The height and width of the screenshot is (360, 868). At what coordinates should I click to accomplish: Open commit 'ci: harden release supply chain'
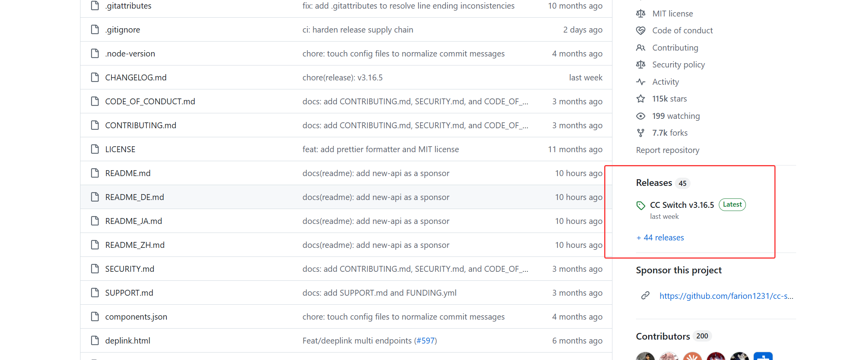[358, 29]
